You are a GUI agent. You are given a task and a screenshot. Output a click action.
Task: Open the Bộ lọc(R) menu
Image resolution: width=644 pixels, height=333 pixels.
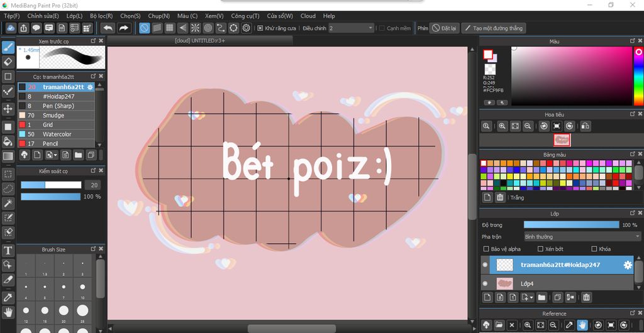[x=101, y=16]
